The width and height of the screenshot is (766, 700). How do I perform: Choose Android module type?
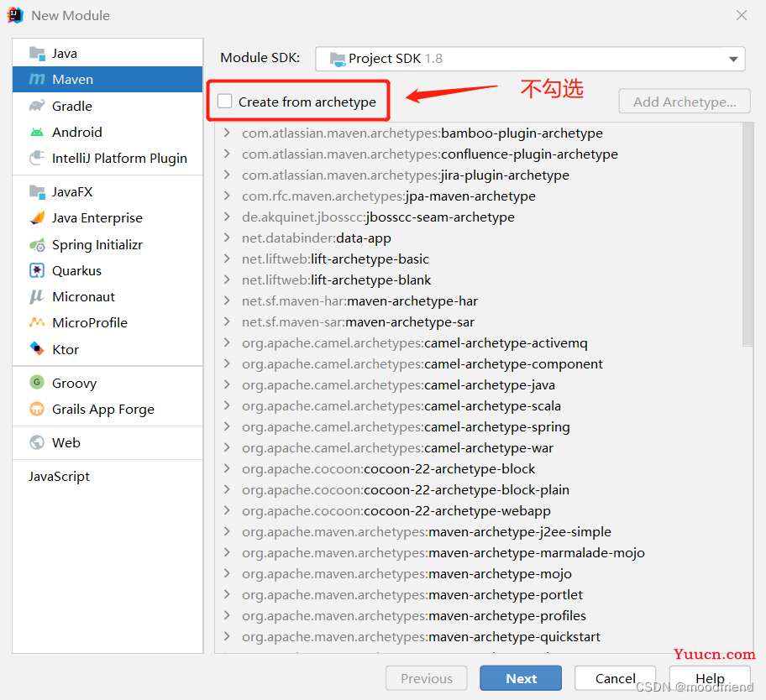point(108,132)
